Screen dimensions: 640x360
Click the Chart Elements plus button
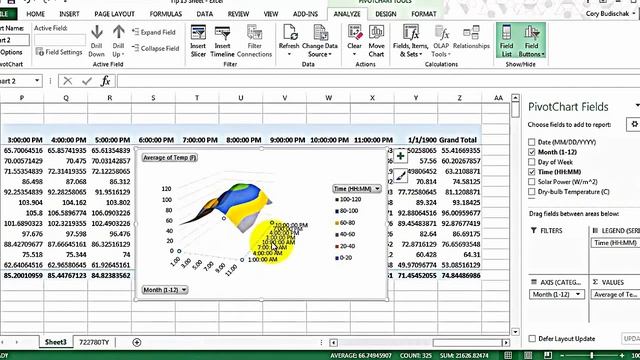400,156
